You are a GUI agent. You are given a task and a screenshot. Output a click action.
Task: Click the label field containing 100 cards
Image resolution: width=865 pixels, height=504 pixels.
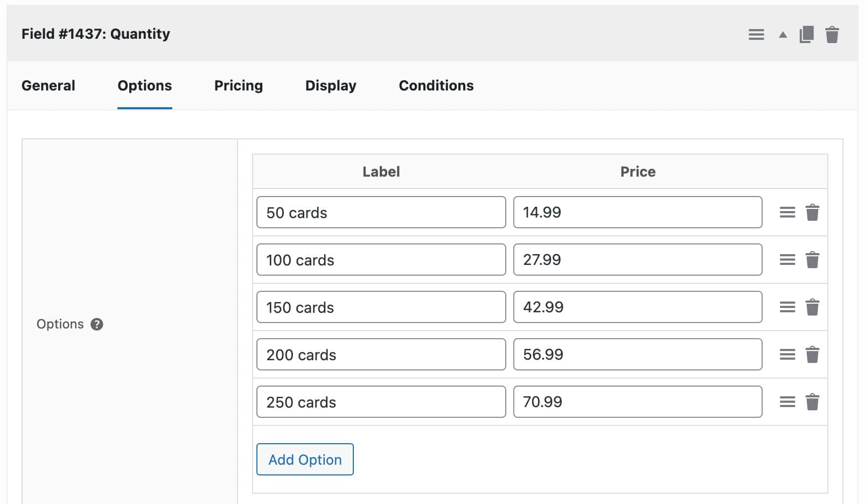coord(380,260)
